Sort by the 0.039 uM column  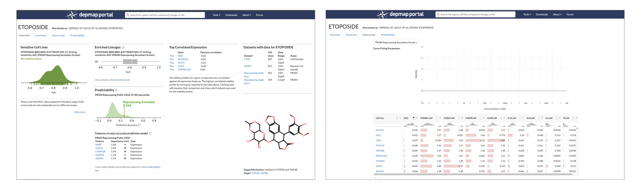point(501,118)
